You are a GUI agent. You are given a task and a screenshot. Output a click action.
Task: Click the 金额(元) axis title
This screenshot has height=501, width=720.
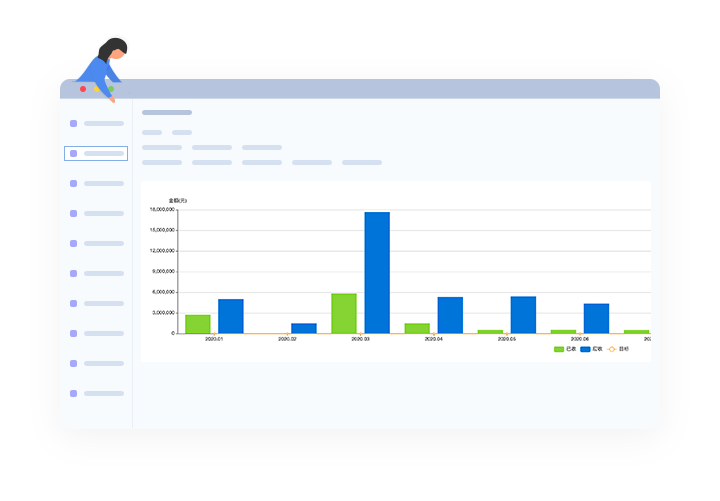(178, 201)
